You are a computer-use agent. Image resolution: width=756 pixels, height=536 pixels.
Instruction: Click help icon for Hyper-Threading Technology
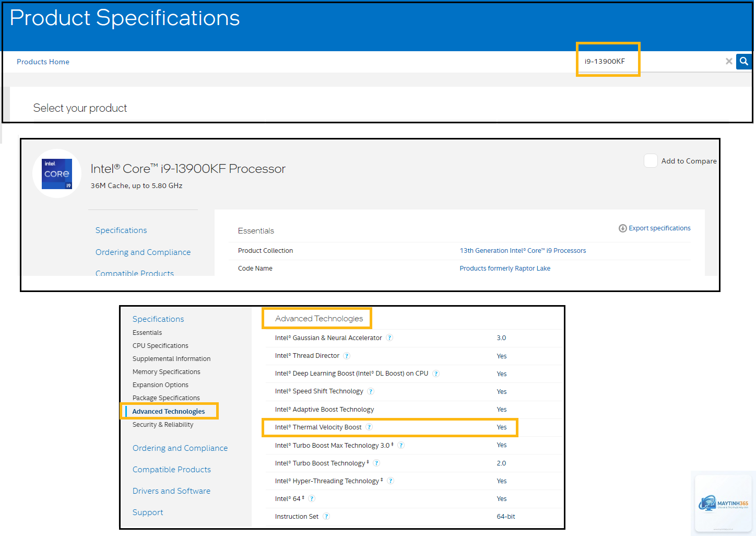click(391, 481)
